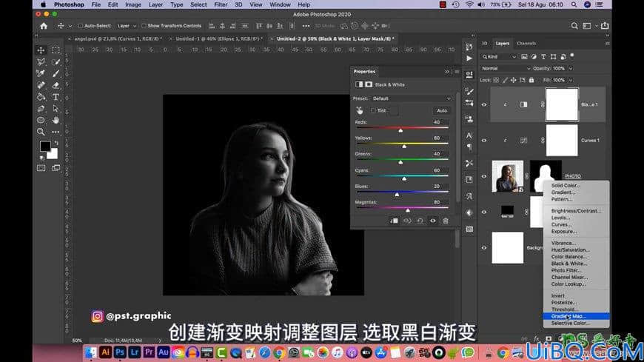
Task: Select the Horizontal Type tool
Action: pyautogui.click(x=56, y=97)
